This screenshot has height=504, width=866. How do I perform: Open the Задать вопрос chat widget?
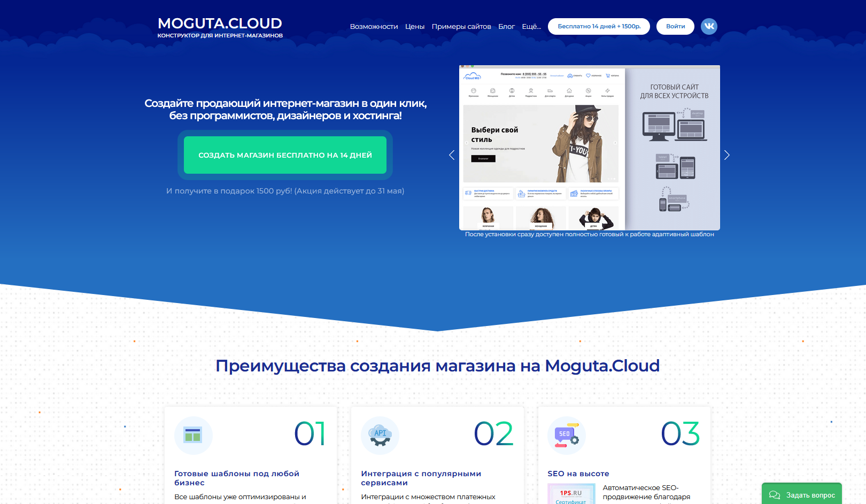click(801, 494)
